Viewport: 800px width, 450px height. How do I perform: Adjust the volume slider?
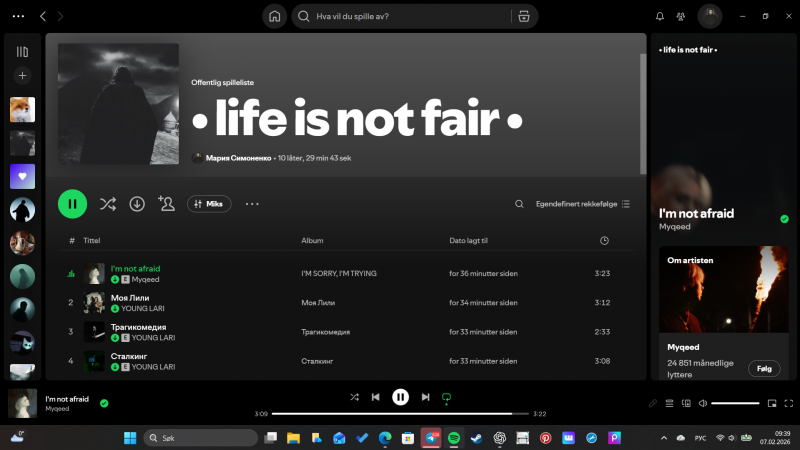point(735,403)
